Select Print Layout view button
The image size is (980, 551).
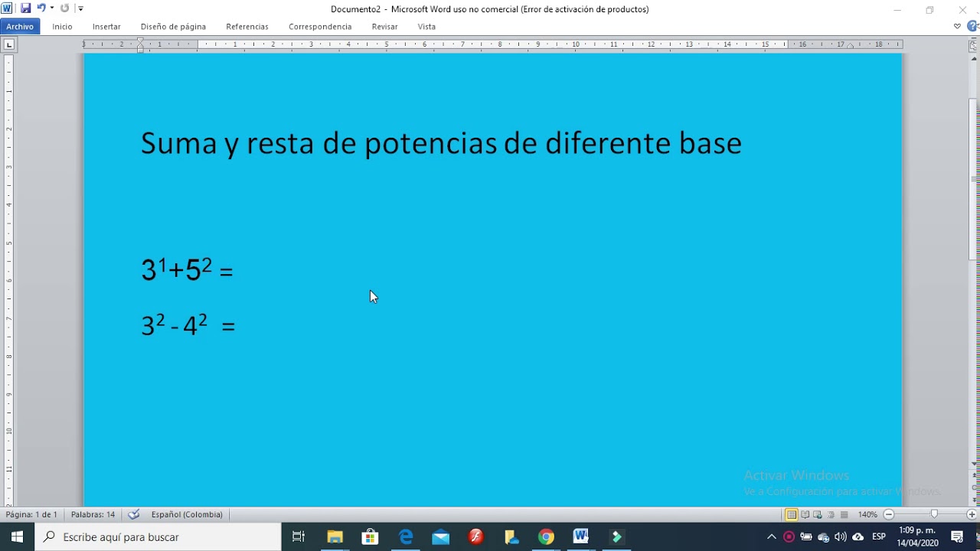(792, 514)
